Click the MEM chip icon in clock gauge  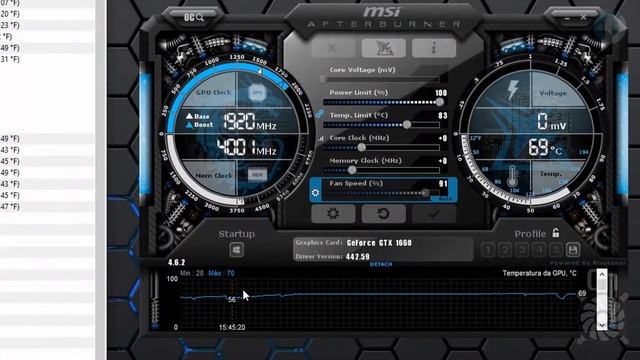pos(257,175)
